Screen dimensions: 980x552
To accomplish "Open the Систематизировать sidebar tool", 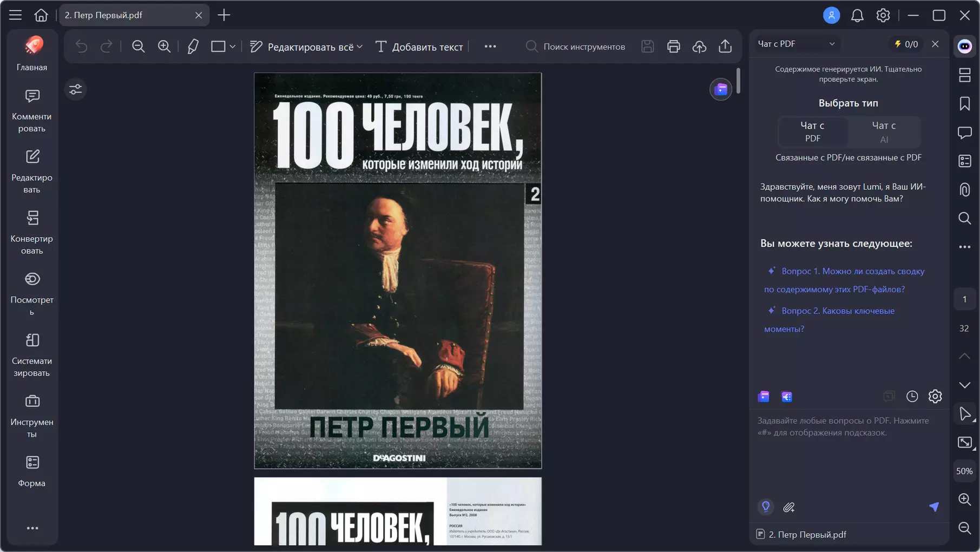I will coord(32,355).
